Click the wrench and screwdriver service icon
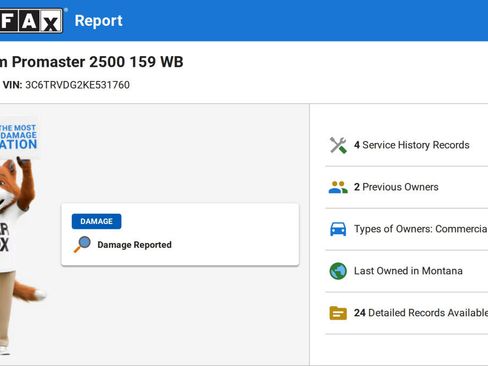 pyautogui.click(x=338, y=145)
